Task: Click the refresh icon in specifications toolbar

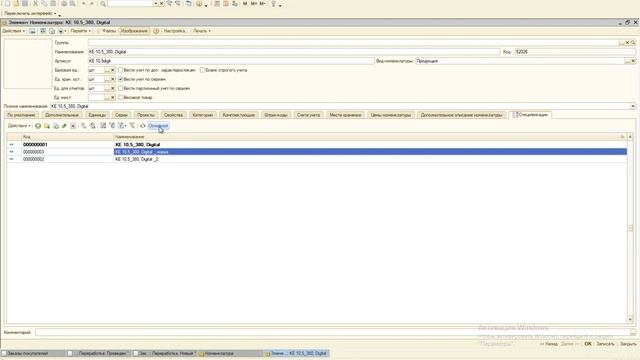Action: point(142,126)
